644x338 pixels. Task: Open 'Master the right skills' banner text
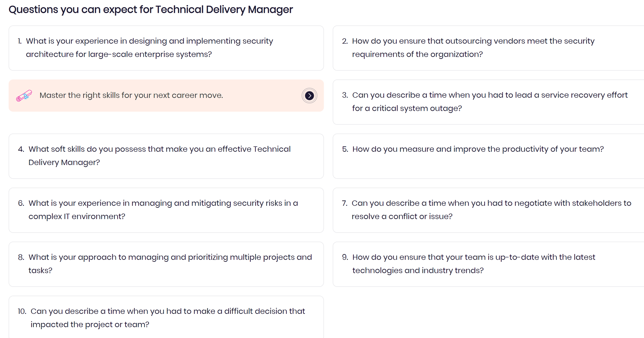coord(131,95)
